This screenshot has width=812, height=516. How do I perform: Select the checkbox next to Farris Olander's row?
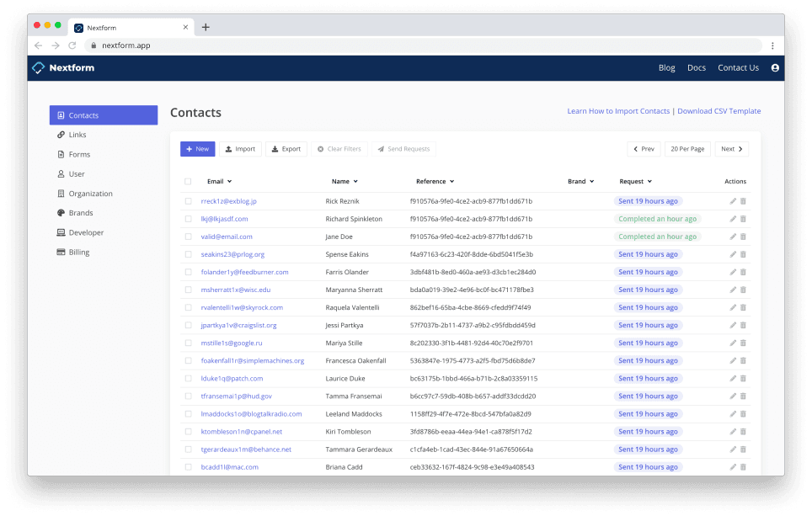188,271
